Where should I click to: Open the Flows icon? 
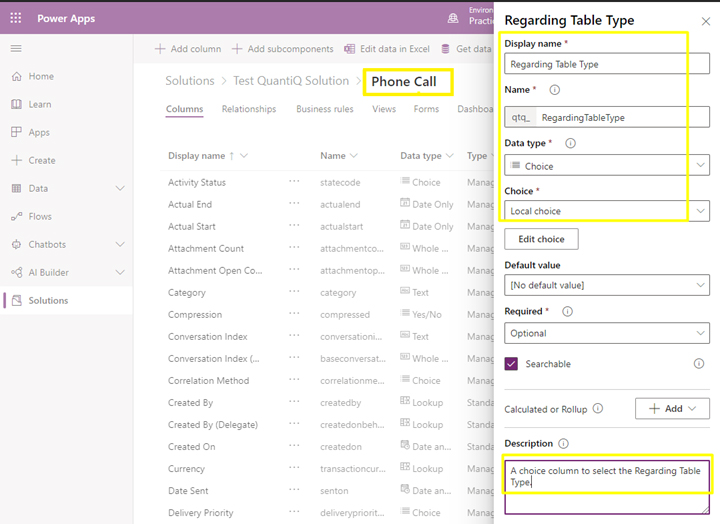coord(17,216)
